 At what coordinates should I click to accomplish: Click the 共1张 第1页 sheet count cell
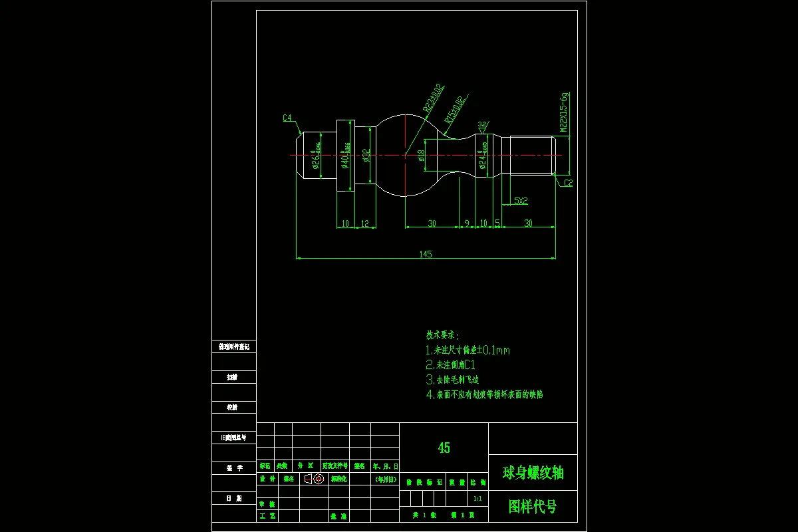(x=444, y=515)
